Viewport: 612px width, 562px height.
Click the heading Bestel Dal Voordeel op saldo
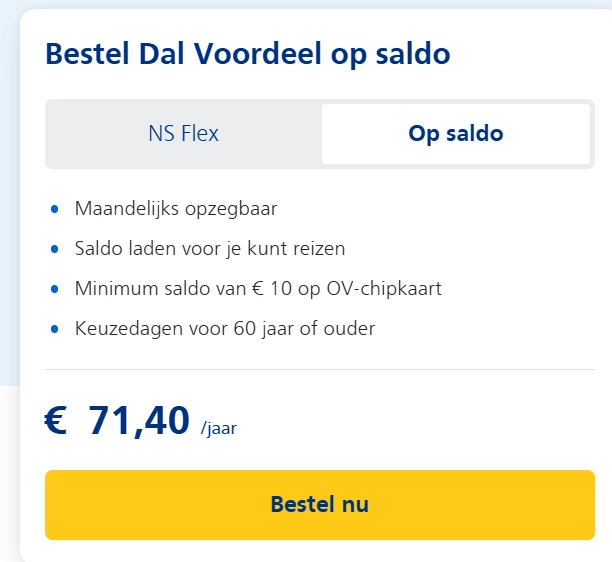248,54
